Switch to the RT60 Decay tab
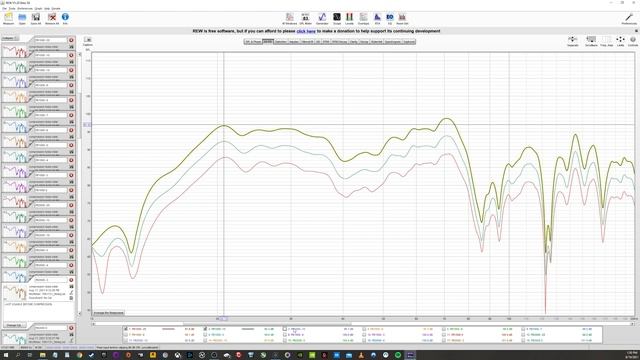 click(340, 42)
